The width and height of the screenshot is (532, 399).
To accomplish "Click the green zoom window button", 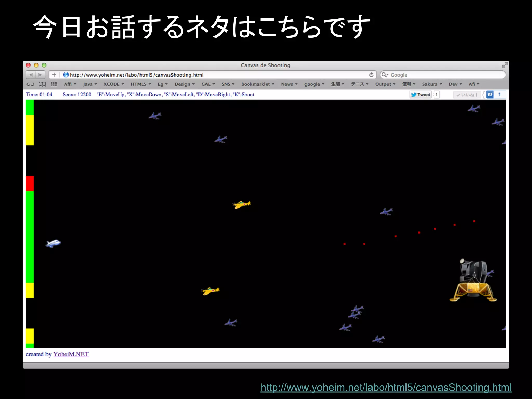I will 44,65.
